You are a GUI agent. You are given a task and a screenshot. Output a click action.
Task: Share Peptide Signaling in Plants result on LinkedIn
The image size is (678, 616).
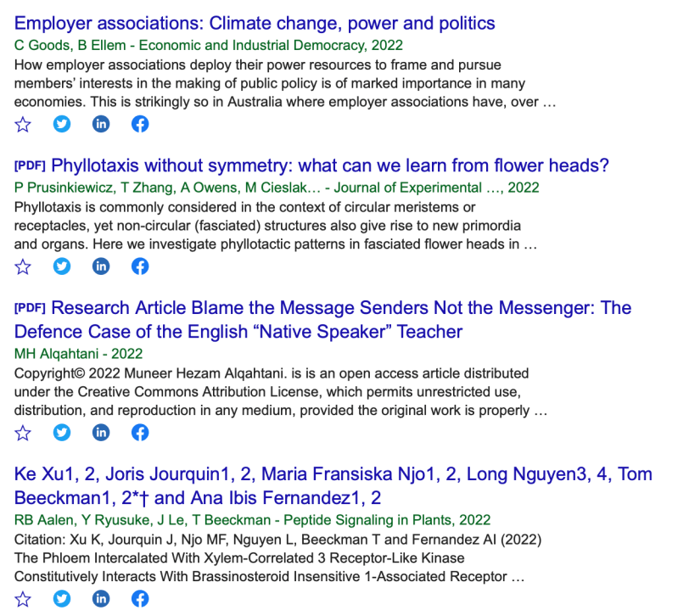pyautogui.click(x=101, y=599)
